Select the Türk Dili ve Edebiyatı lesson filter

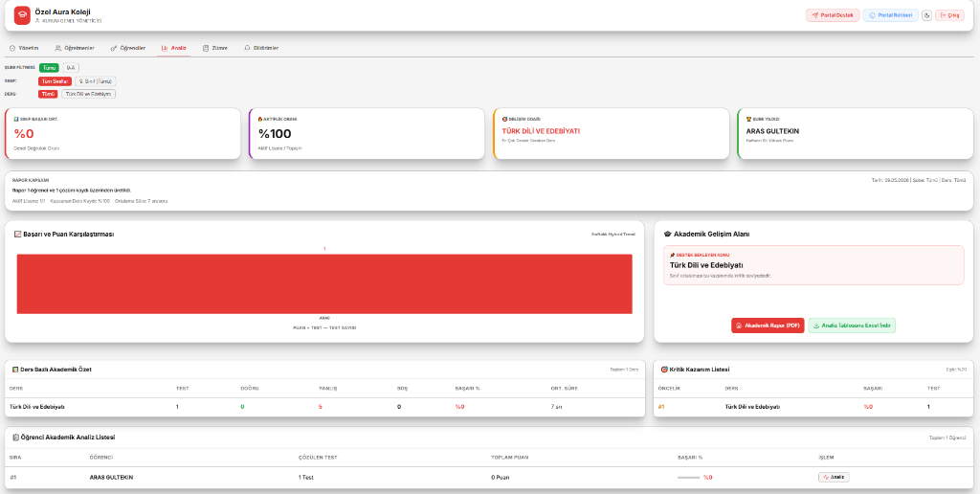point(88,94)
